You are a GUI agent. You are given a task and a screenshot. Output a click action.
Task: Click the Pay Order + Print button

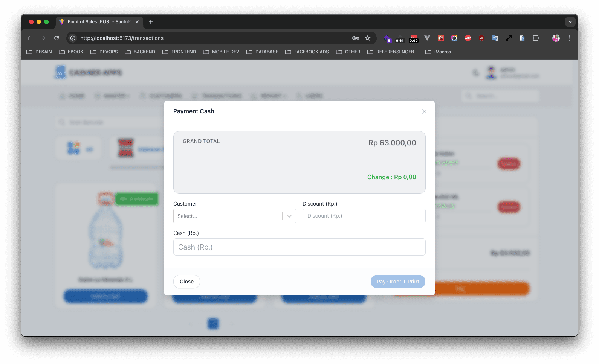tap(397, 282)
